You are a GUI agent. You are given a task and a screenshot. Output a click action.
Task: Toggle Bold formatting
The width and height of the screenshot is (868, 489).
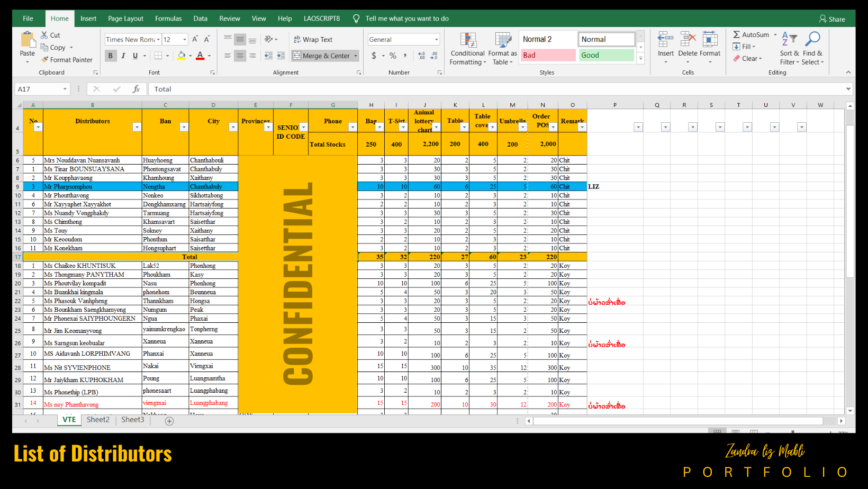[111, 56]
